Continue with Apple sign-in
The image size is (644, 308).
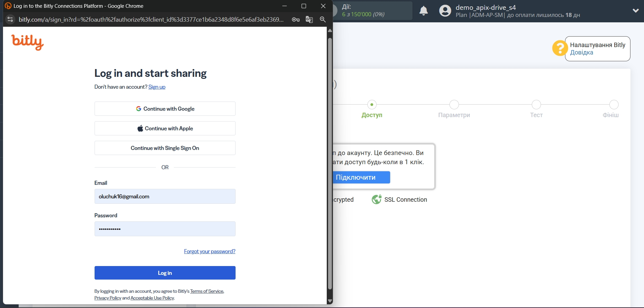coord(165,128)
